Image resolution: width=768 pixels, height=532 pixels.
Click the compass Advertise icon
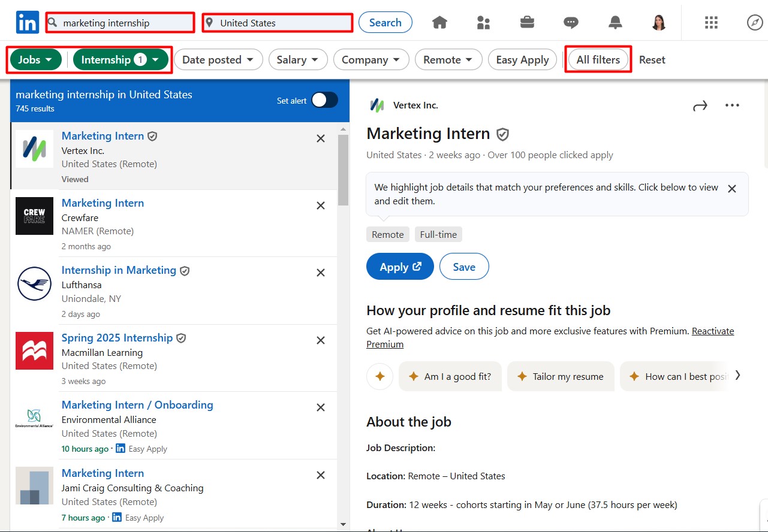754,22
